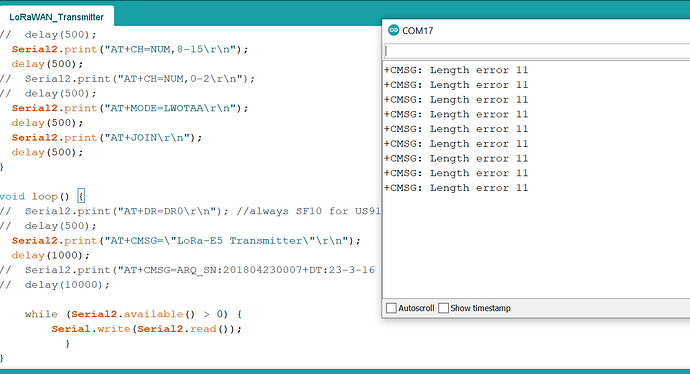Click the AT+CMSG LoRa-E5 Transmitter line
This screenshot has height=374, width=690.
point(186,241)
